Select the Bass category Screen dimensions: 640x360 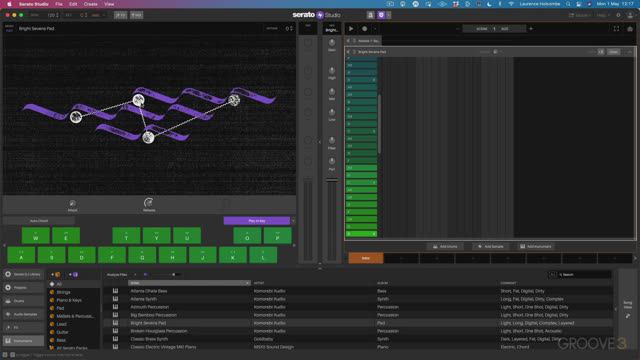74,340
